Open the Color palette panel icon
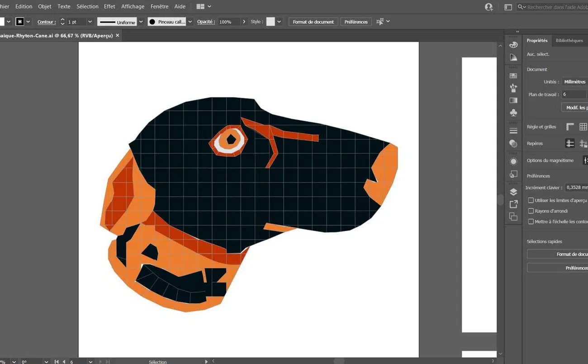Viewport: 588px width, 364px height. (x=513, y=45)
